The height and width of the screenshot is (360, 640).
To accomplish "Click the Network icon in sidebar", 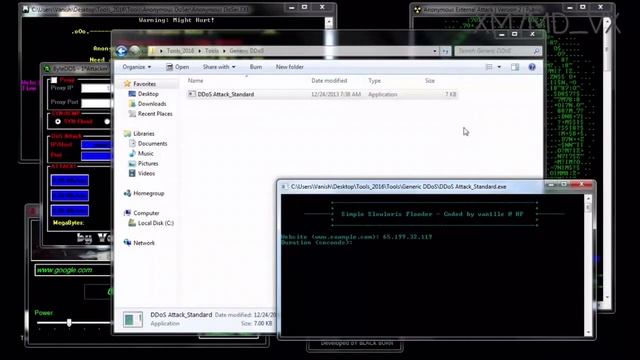I will pos(127,242).
